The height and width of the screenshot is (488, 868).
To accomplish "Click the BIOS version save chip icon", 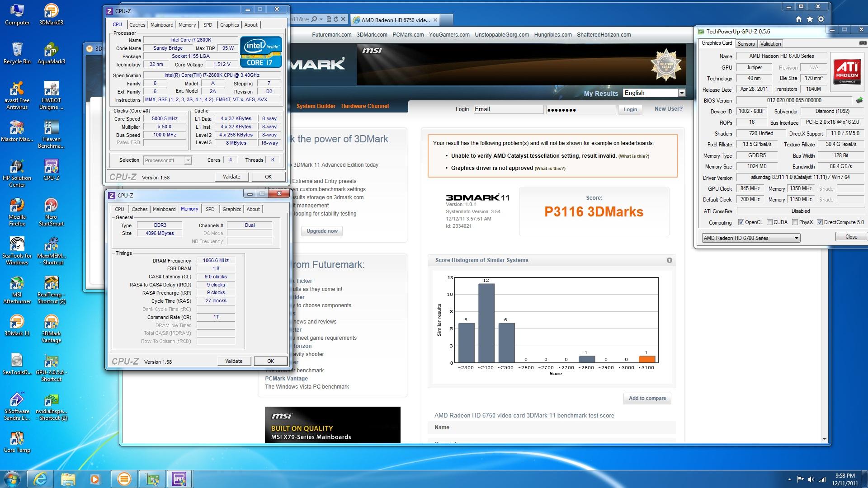I will point(859,100).
